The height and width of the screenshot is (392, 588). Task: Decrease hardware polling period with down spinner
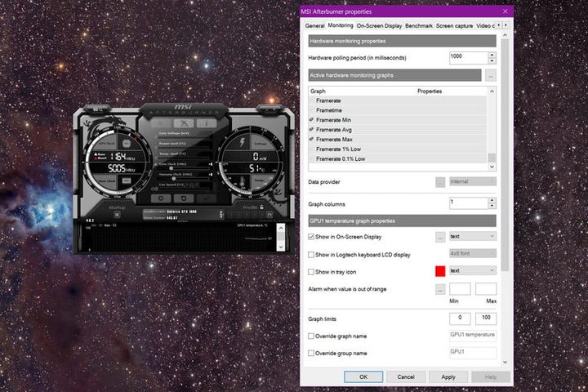point(492,61)
